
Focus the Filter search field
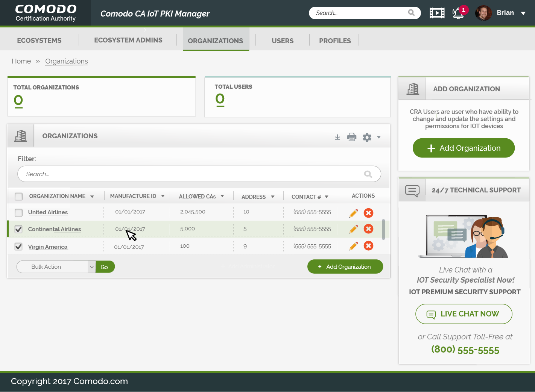click(199, 174)
